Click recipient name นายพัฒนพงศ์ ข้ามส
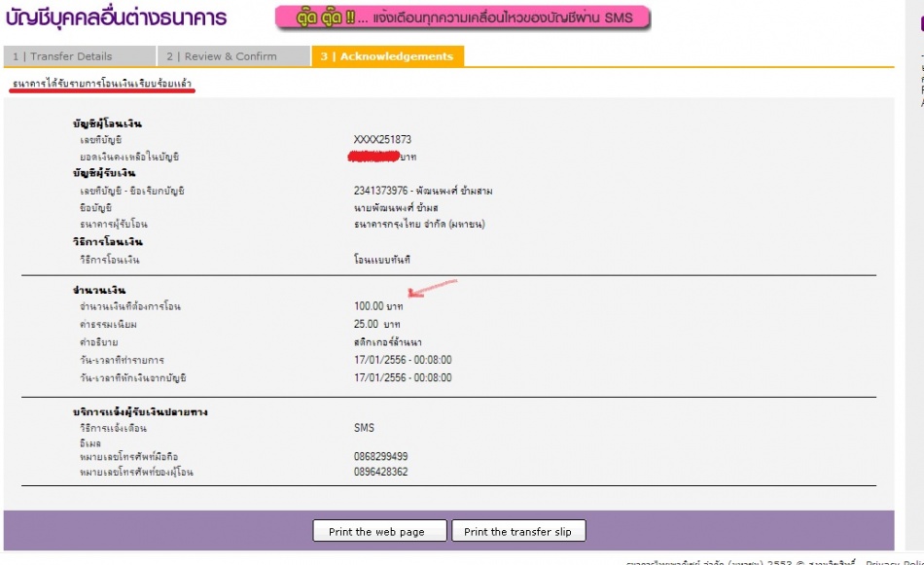Image resolution: width=924 pixels, height=565 pixels. pyautogui.click(x=396, y=207)
